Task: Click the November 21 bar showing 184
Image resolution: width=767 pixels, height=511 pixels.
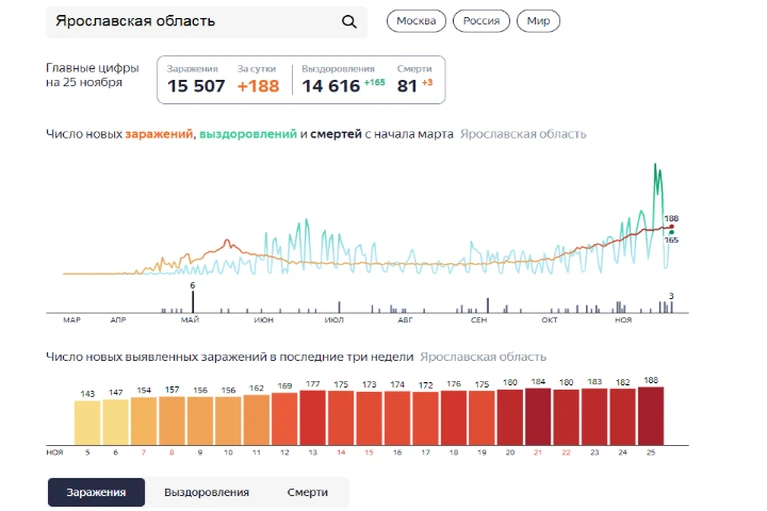Action: [x=538, y=417]
